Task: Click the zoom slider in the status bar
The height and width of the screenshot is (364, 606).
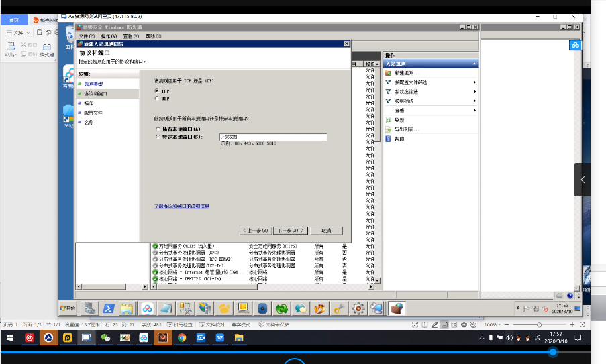Action: coord(539,324)
